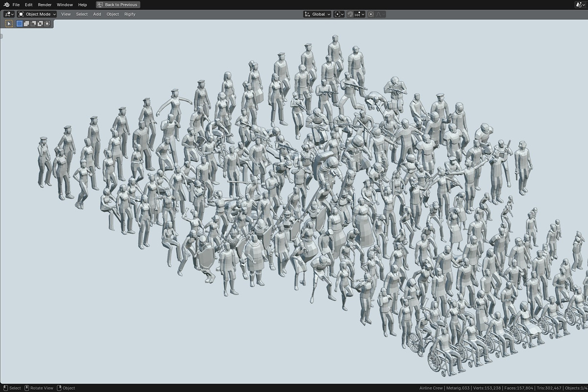
Task: Choose Extend Selection mode icon
Action: coord(26,24)
